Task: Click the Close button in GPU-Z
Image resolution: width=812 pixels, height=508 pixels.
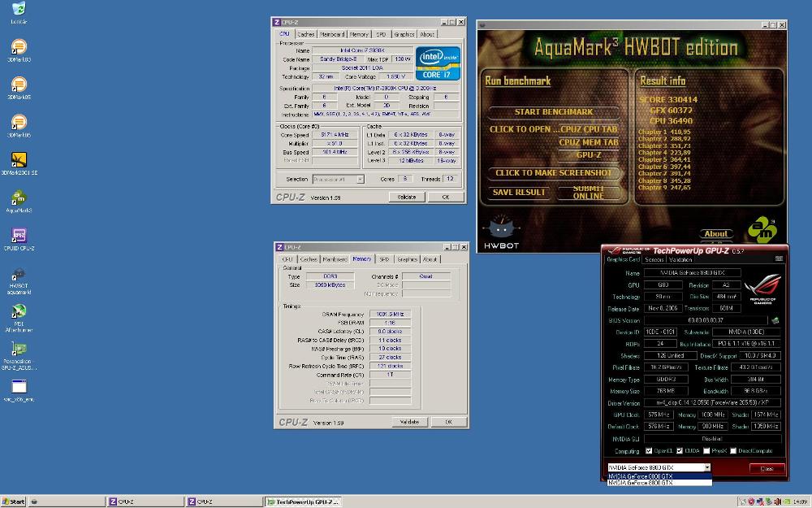Action: pos(767,469)
